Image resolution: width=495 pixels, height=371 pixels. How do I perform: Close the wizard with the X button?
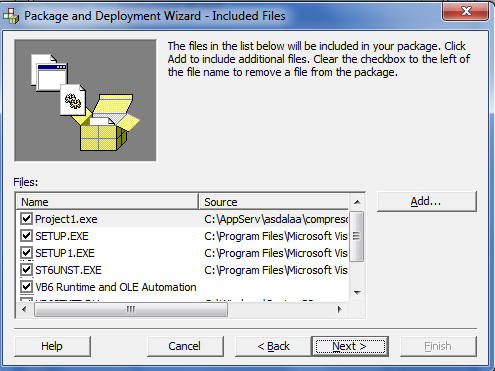[466, 12]
